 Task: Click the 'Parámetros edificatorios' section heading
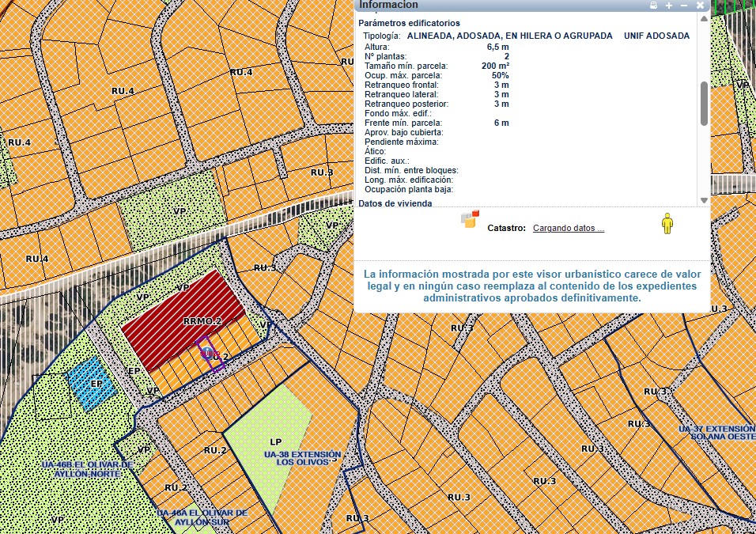409,23
